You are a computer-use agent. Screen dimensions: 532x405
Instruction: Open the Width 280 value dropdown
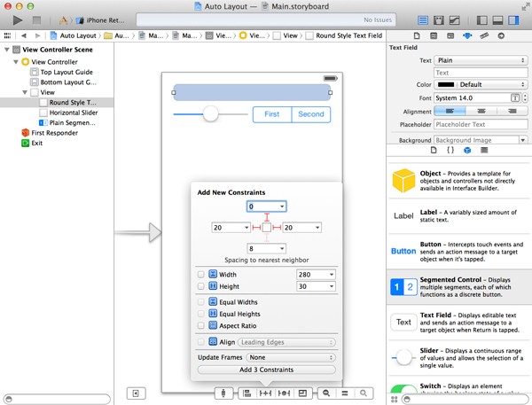coord(332,275)
